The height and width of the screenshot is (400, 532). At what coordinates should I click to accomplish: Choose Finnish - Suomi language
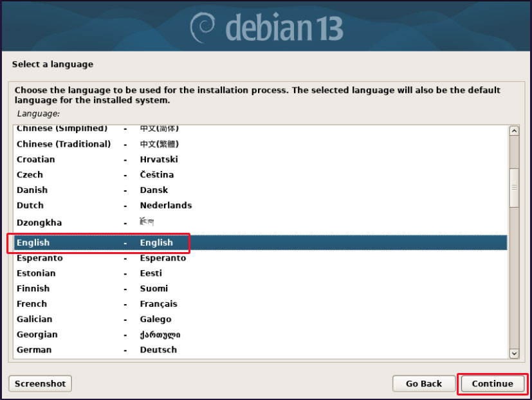[x=261, y=288]
